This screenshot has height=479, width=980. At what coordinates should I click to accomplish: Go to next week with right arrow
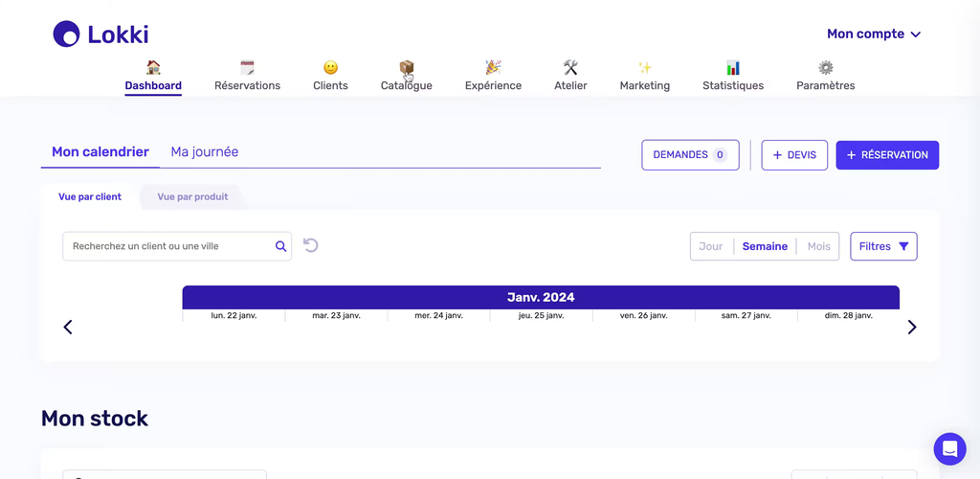(x=911, y=328)
